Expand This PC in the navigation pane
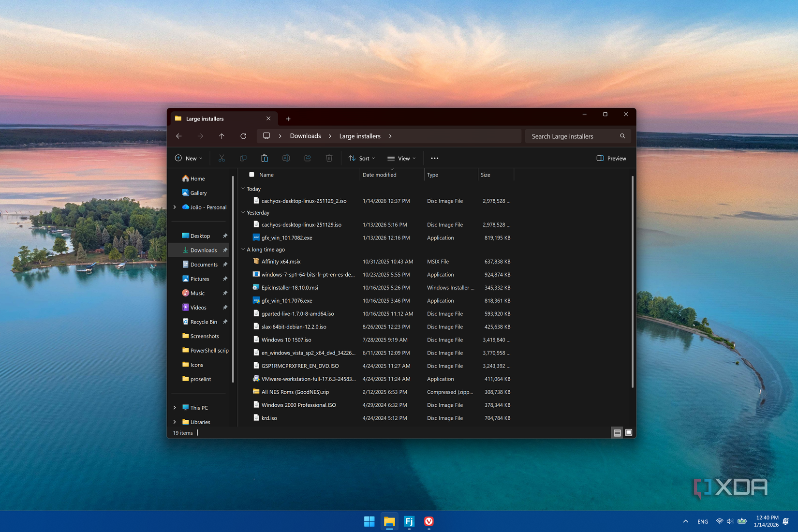The image size is (798, 532). (175, 408)
